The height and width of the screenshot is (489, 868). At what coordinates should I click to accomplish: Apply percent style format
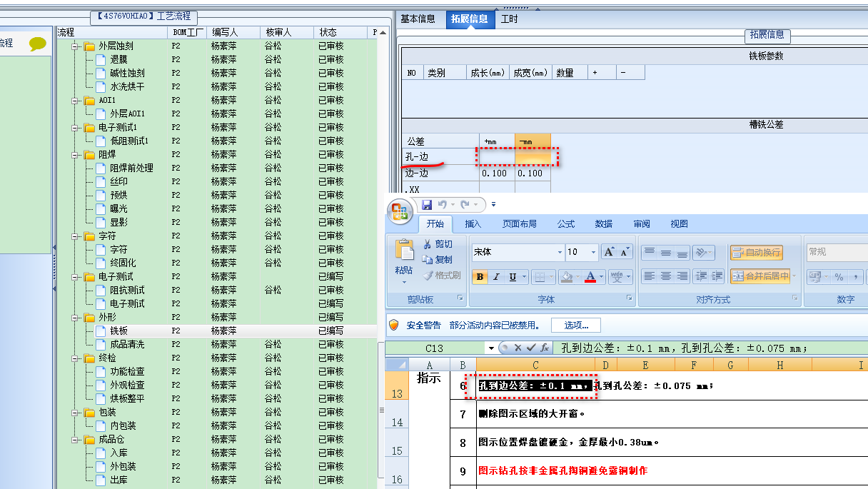tap(839, 276)
